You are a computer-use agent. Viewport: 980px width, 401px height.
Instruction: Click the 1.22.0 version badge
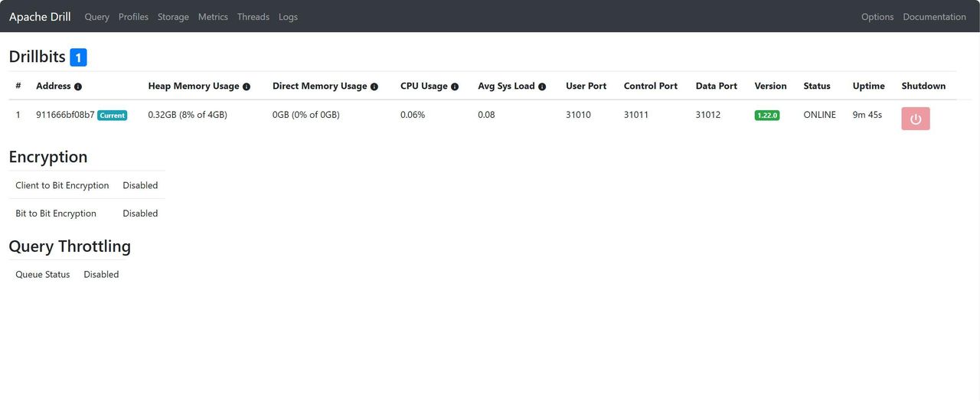tap(767, 116)
